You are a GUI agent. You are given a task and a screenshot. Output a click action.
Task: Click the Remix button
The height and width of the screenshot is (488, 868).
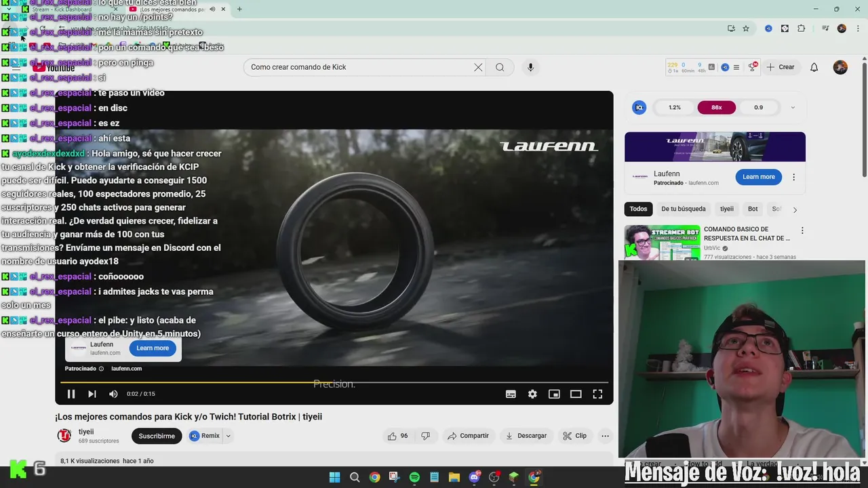click(x=205, y=436)
